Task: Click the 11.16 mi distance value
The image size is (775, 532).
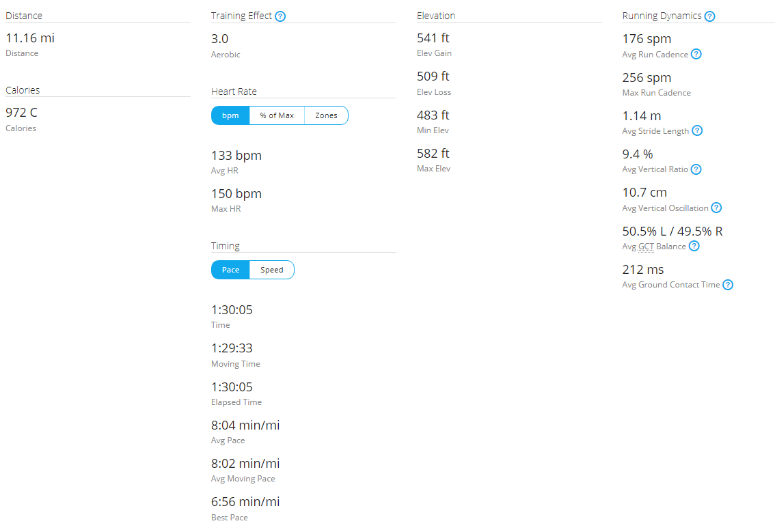Action: coord(30,38)
